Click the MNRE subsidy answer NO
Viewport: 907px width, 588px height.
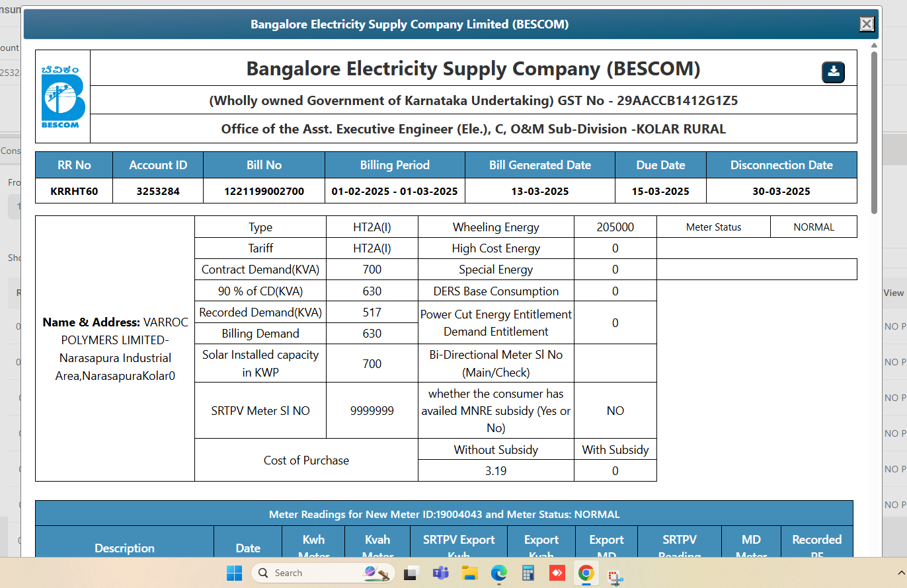tap(615, 411)
